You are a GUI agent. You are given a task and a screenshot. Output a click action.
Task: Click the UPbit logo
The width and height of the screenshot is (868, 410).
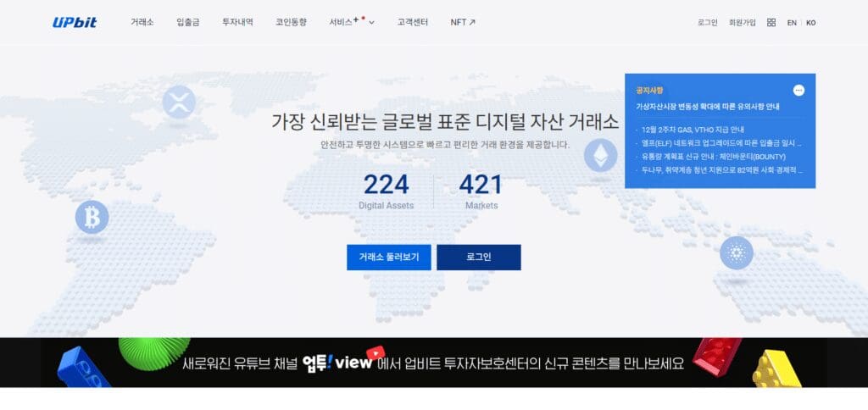(75, 23)
